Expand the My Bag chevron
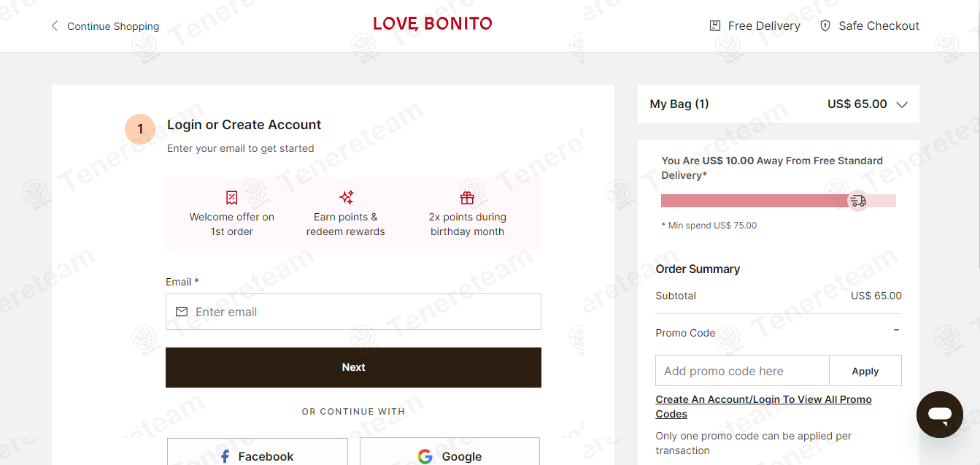 pos(902,104)
